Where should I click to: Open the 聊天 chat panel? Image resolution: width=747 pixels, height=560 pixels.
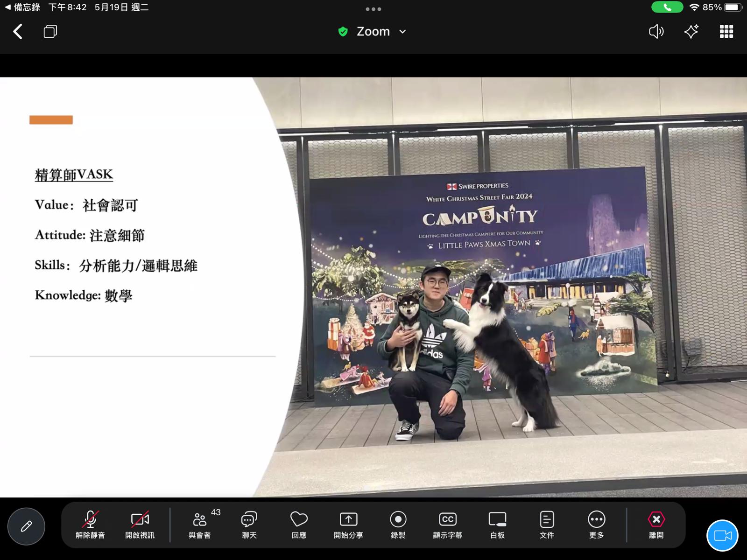pos(249,525)
